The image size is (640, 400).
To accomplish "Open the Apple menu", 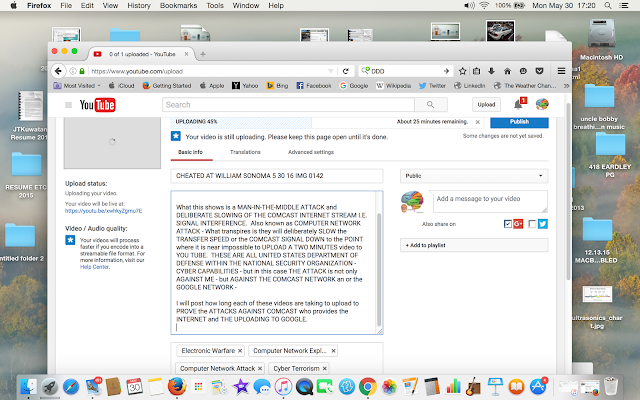I will coord(13,6).
